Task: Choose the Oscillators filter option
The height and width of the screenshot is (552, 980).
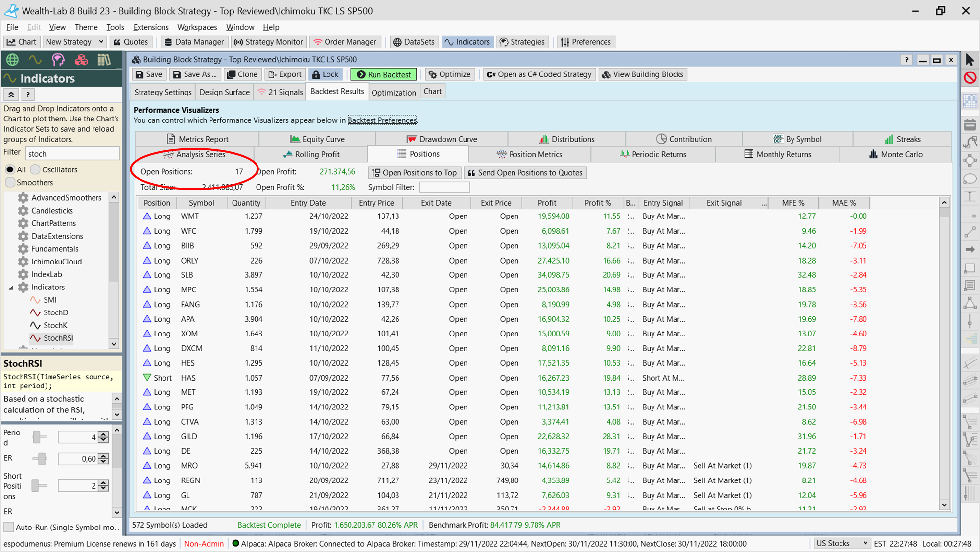Action: [35, 169]
